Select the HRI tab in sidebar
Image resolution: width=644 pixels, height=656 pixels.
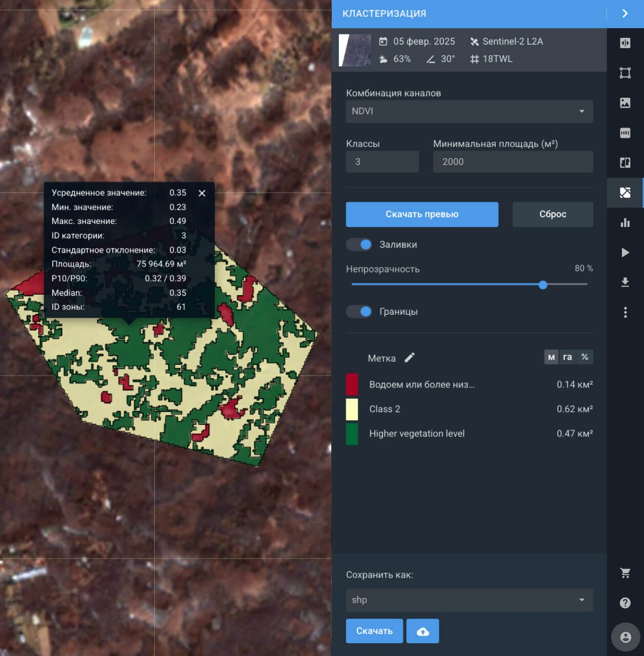point(625,133)
